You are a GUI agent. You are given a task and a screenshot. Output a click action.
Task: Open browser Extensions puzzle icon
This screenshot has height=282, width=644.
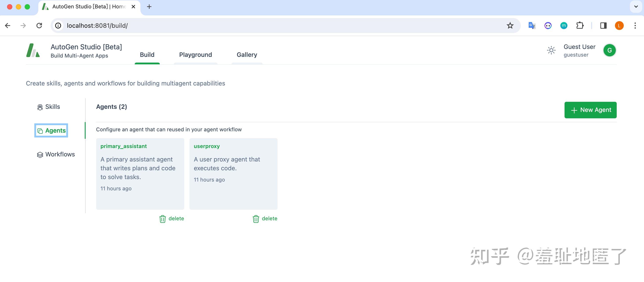click(x=580, y=26)
